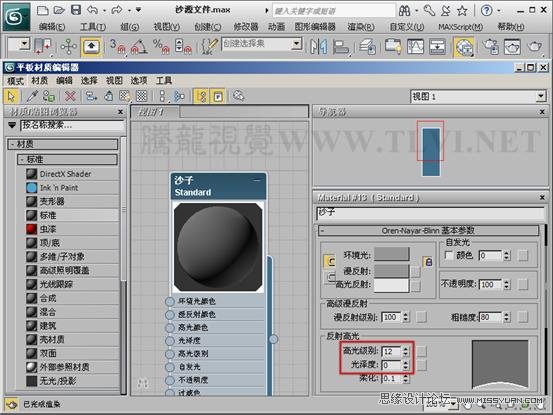Image resolution: width=553 pixels, height=415 pixels.
Task: Toggle the ambient-diffuse lock icon
Action: (x=428, y=262)
